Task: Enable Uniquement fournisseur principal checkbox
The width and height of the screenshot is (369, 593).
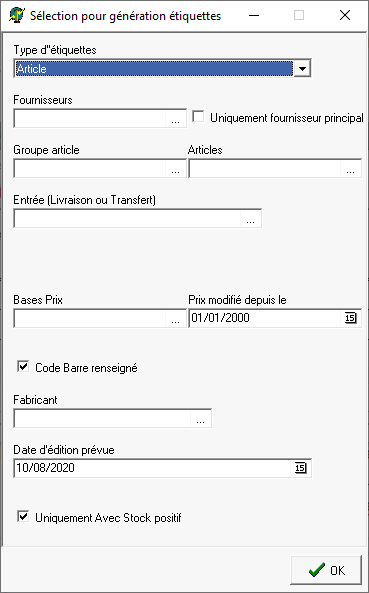Action: (198, 116)
